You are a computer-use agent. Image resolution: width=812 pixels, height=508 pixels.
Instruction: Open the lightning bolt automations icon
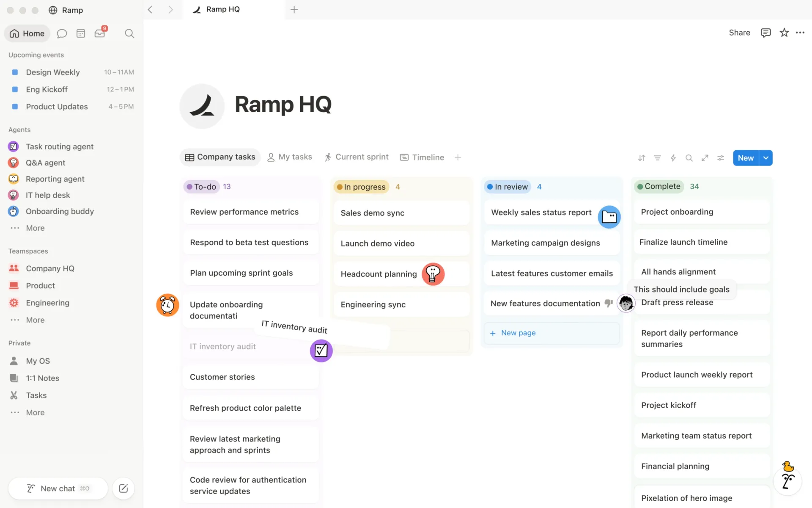click(x=673, y=158)
